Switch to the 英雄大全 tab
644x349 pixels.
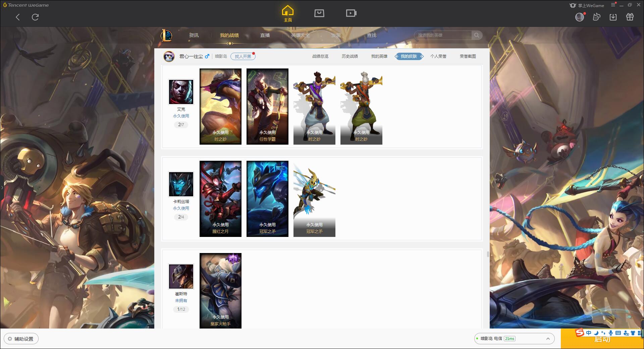coord(301,35)
